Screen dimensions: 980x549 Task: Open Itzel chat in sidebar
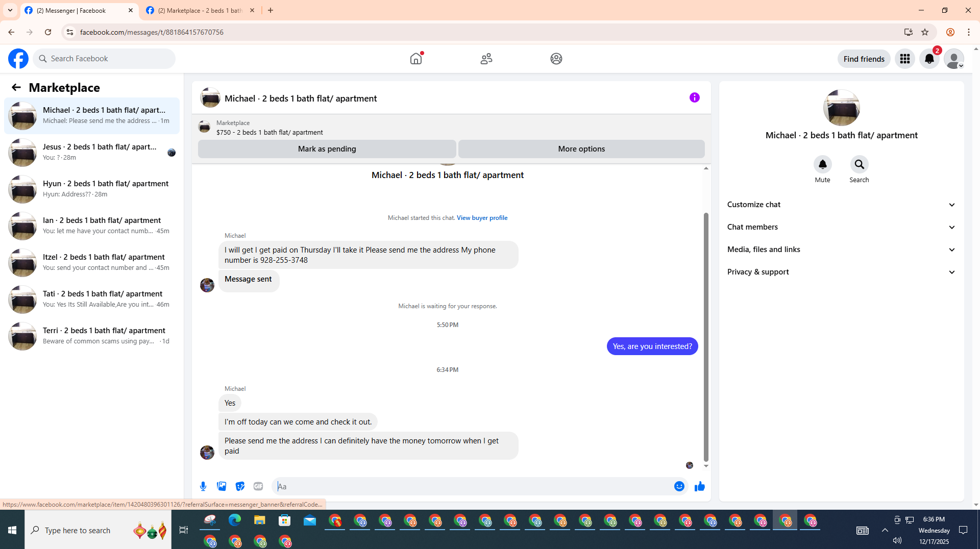click(92, 263)
